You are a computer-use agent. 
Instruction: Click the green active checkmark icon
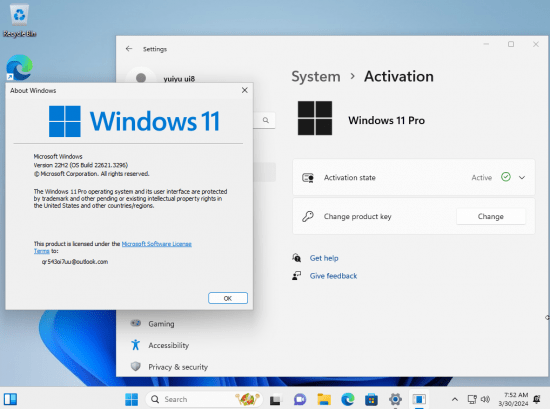505,177
